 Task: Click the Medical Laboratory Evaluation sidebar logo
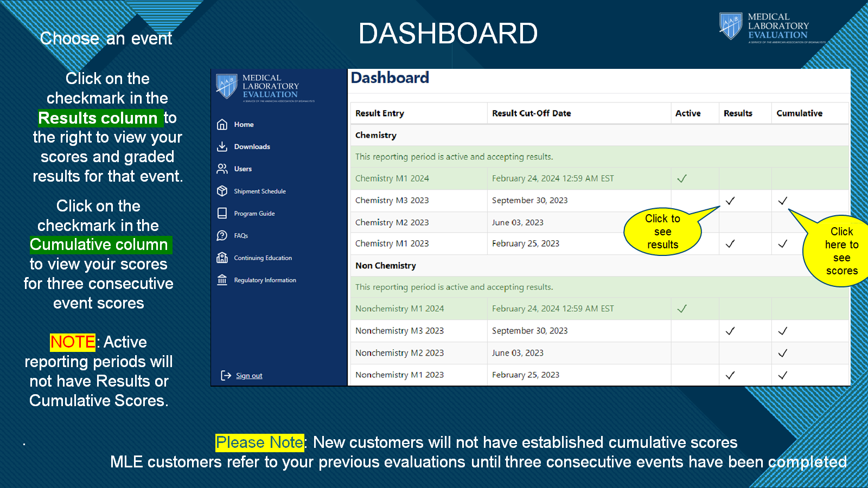[265, 87]
